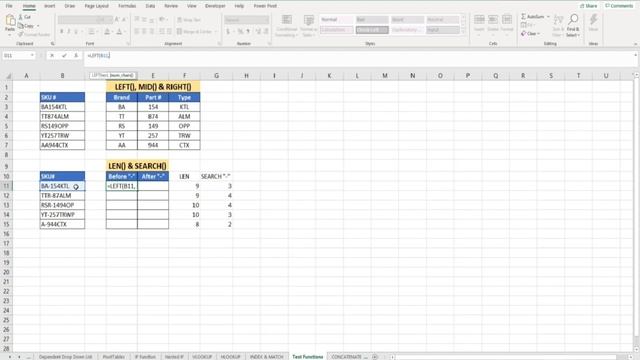The height and width of the screenshot is (360, 640).
Task: Click Increase Decimal icon
Action: click(x=258, y=31)
